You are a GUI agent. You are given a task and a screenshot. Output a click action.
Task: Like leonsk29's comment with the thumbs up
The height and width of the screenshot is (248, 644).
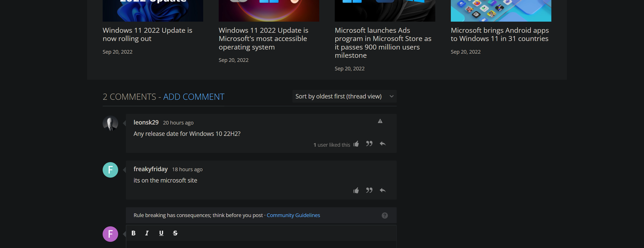356,144
